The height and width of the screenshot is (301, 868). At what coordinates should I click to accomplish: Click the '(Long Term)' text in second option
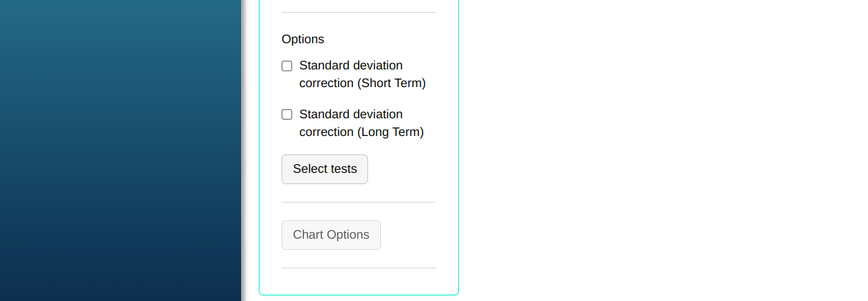click(391, 132)
